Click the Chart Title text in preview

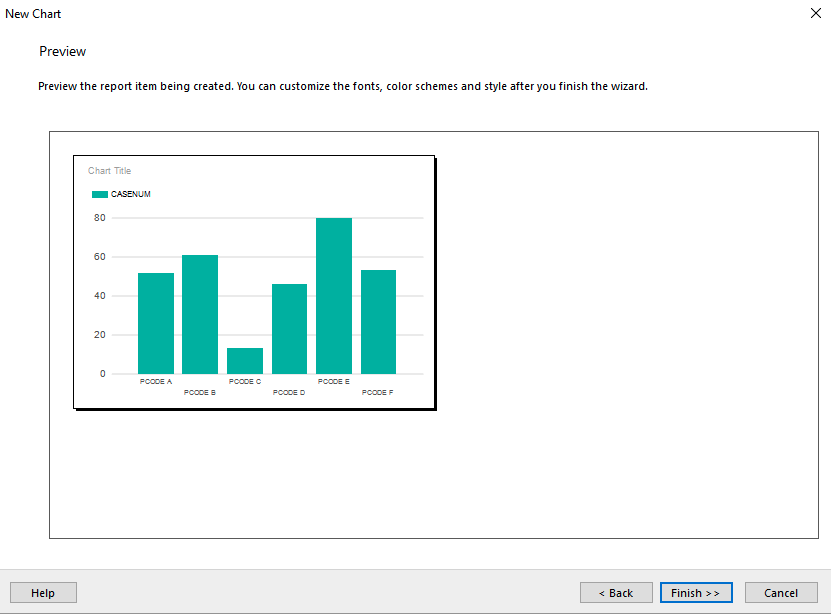click(x=109, y=171)
